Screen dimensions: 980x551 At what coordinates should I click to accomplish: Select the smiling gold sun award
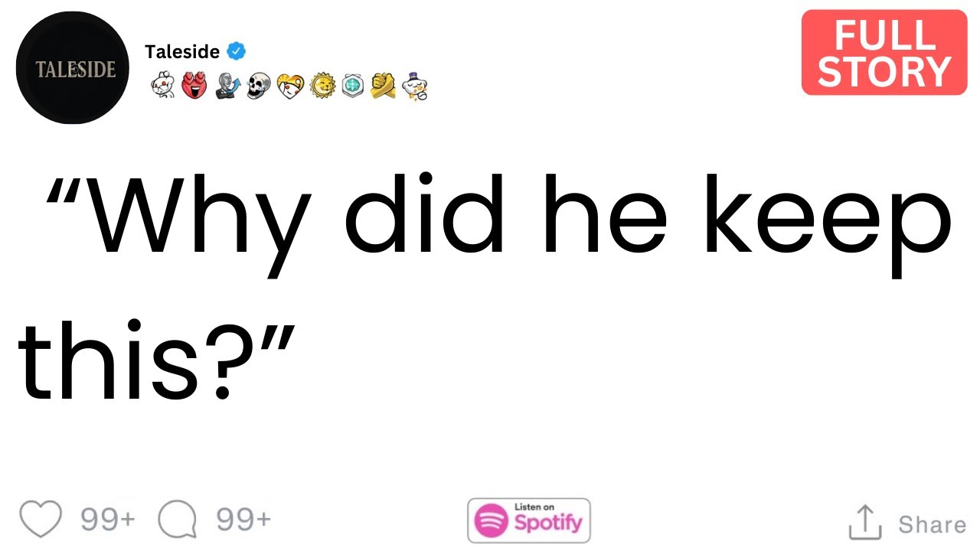point(323,86)
